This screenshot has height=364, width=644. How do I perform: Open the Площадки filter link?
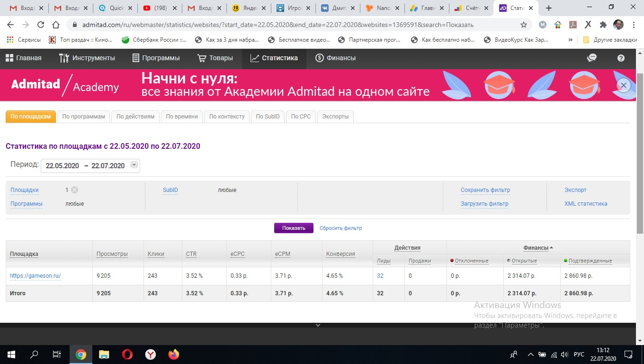[x=25, y=190]
